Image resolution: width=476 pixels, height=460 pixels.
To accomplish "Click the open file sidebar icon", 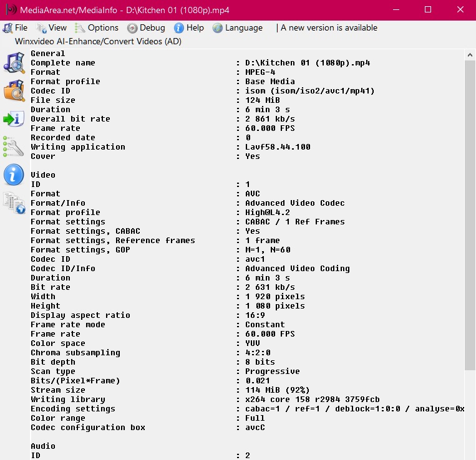I will pos(14,63).
